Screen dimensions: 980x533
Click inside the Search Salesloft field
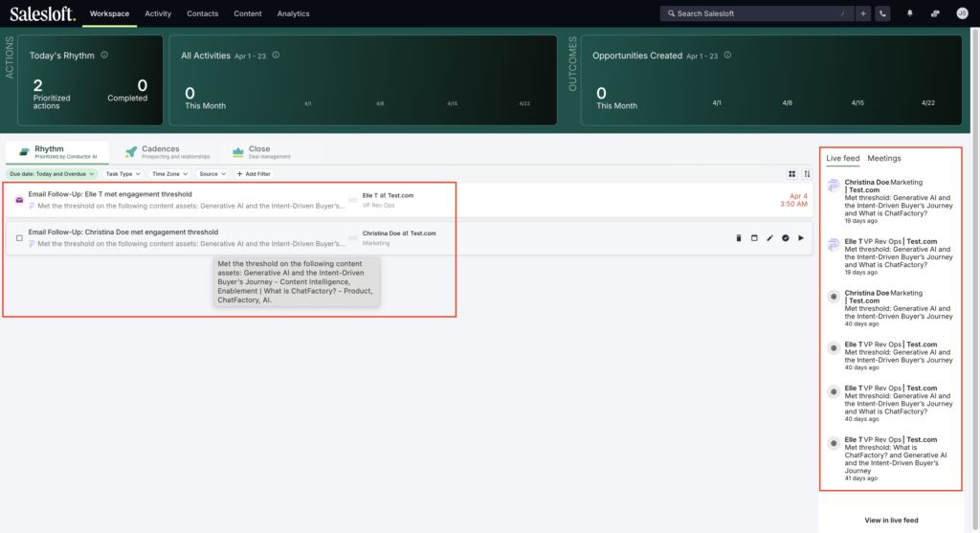pos(756,13)
